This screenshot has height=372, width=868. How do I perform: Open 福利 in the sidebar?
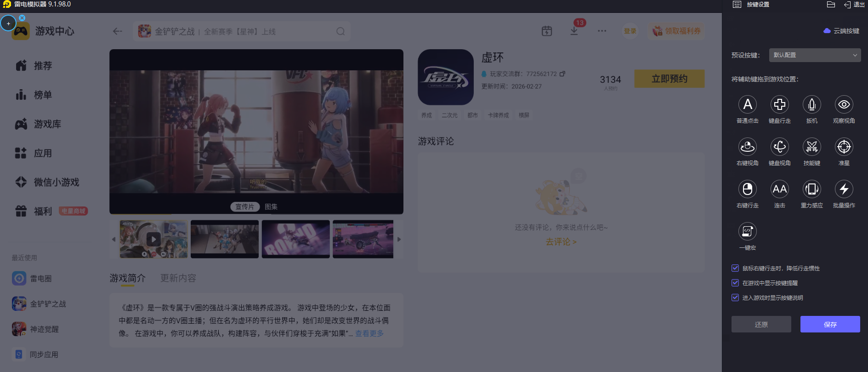pyautogui.click(x=34, y=211)
